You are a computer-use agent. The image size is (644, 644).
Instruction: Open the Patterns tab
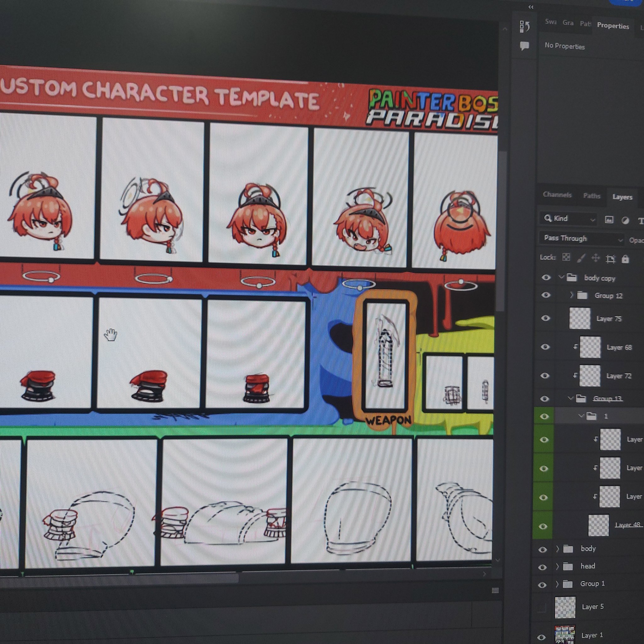pyautogui.click(x=586, y=24)
